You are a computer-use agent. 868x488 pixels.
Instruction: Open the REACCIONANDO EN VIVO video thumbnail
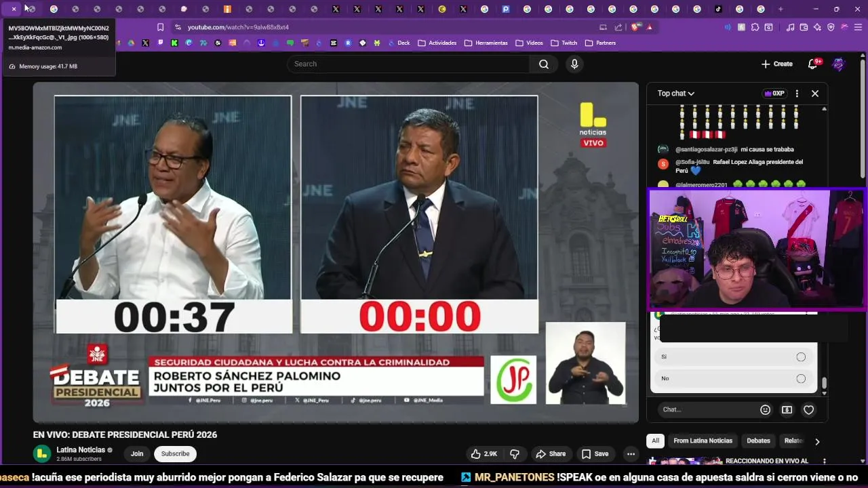click(x=685, y=461)
